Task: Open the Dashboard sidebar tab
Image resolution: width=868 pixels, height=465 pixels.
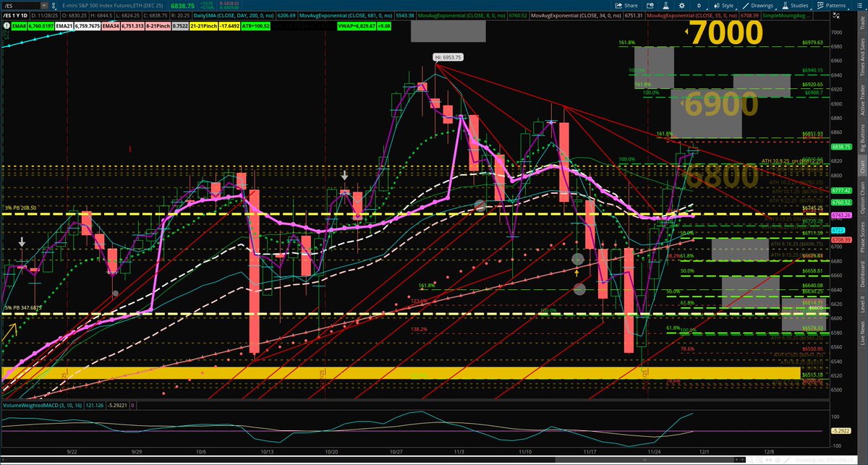Action: click(861, 276)
